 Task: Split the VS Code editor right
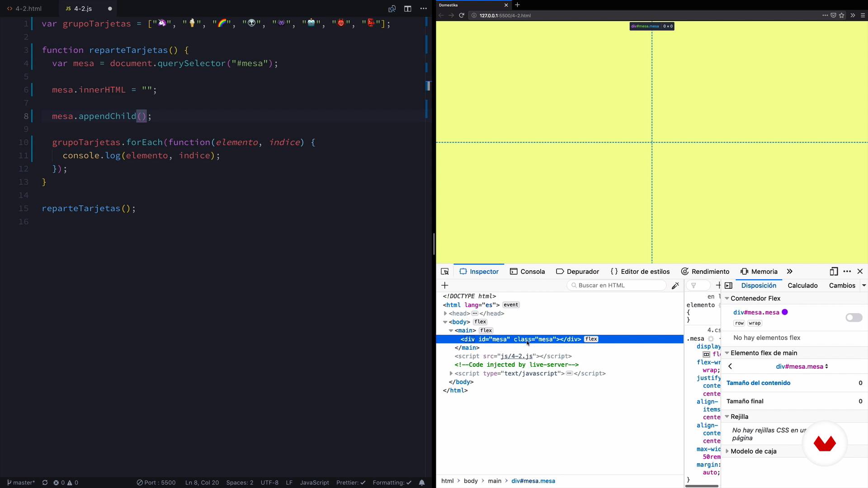tap(407, 9)
